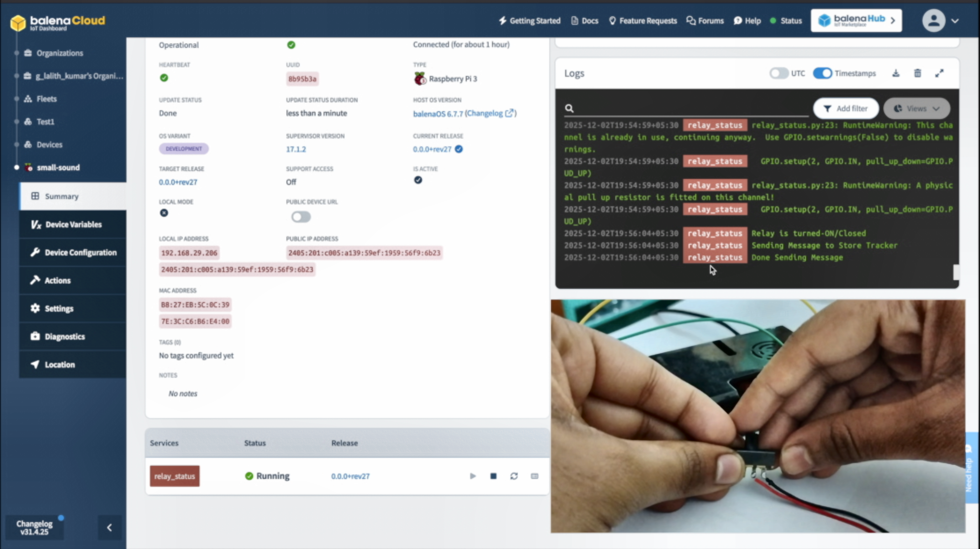Viewport: 980px width, 549px height.
Task: Click the heartbeat green check icon
Action: tap(164, 78)
